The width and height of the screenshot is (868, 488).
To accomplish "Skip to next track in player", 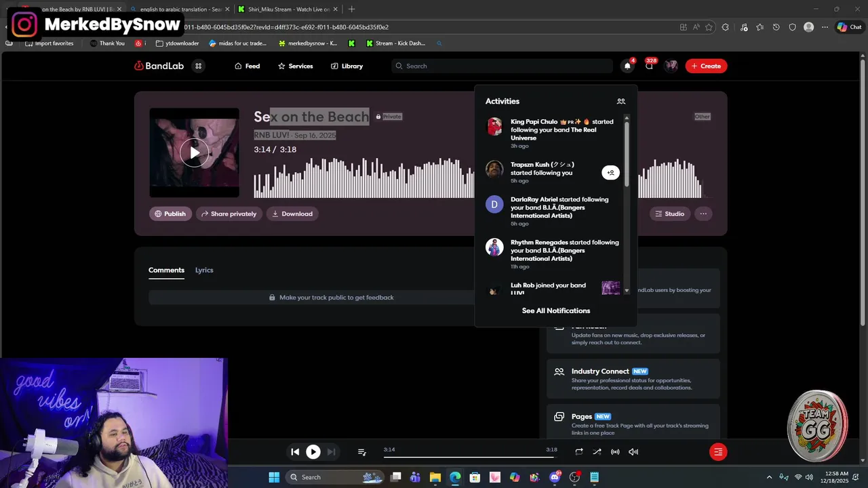I will 331,451.
